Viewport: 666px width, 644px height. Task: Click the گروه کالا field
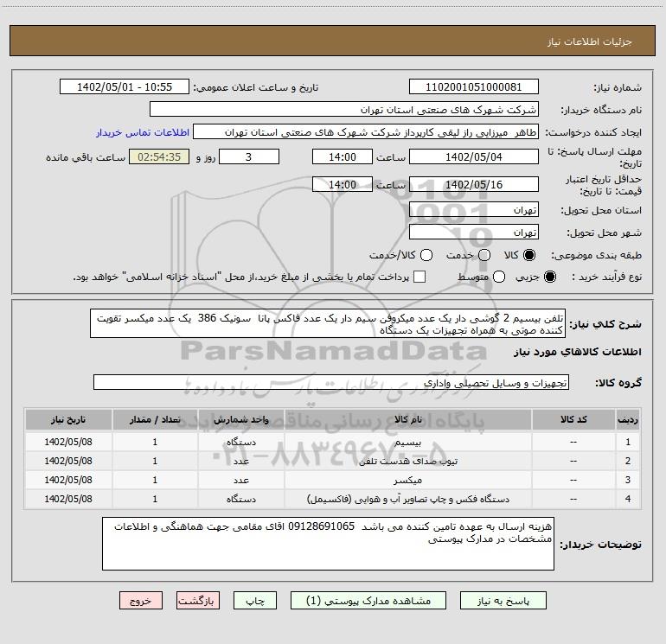click(331, 382)
